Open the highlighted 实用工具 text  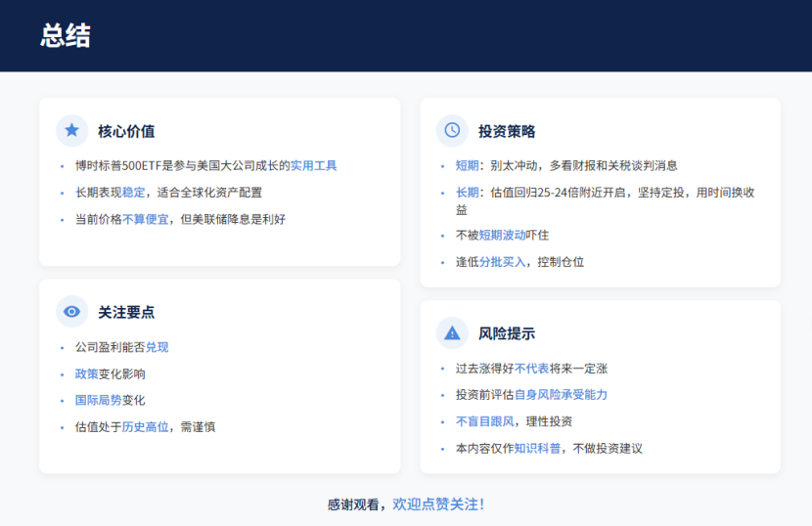click(313, 166)
